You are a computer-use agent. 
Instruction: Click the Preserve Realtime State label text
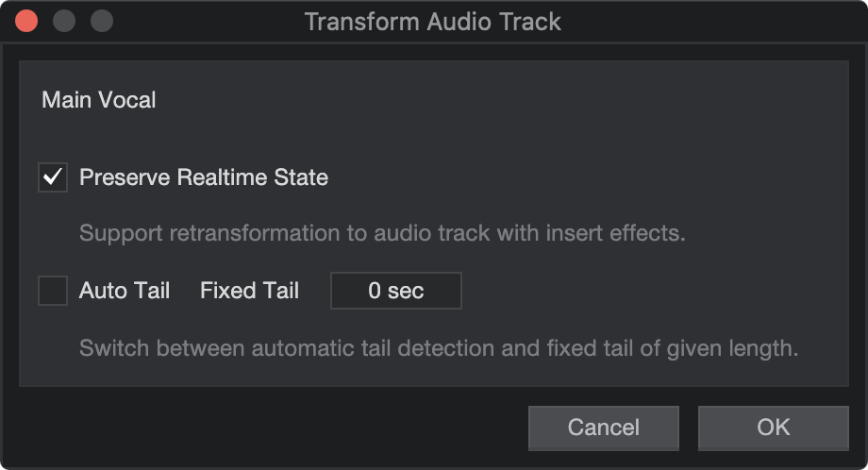(204, 177)
